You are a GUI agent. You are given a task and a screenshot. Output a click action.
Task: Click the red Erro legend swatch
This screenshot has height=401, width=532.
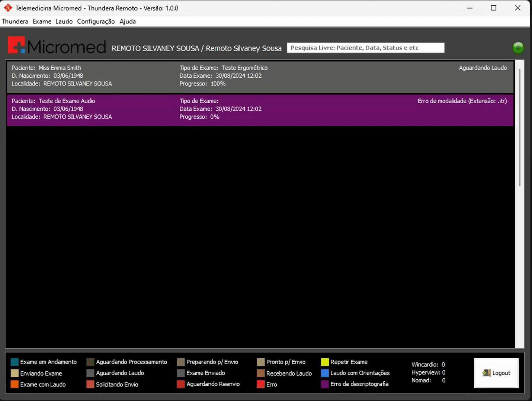tap(260, 384)
